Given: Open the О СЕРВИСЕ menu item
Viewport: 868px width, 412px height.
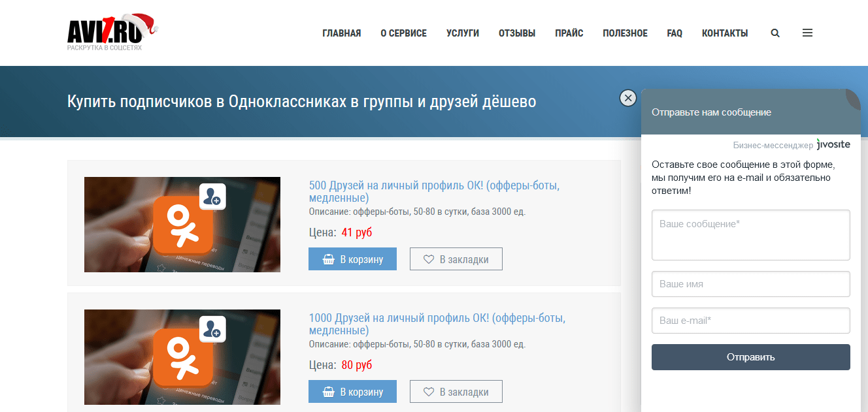Looking at the screenshot, I should (x=404, y=33).
